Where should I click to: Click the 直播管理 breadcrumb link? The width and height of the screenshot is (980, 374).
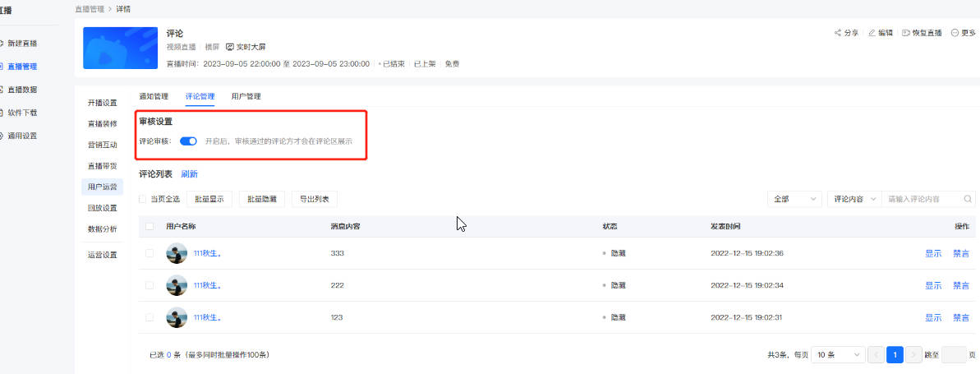(x=90, y=9)
